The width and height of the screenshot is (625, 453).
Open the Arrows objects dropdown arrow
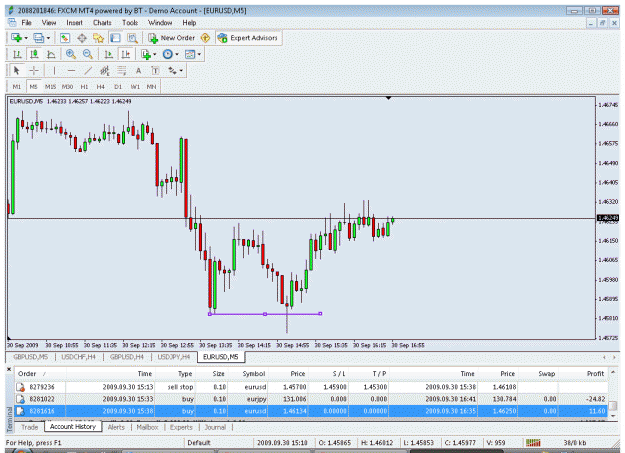pos(181,71)
